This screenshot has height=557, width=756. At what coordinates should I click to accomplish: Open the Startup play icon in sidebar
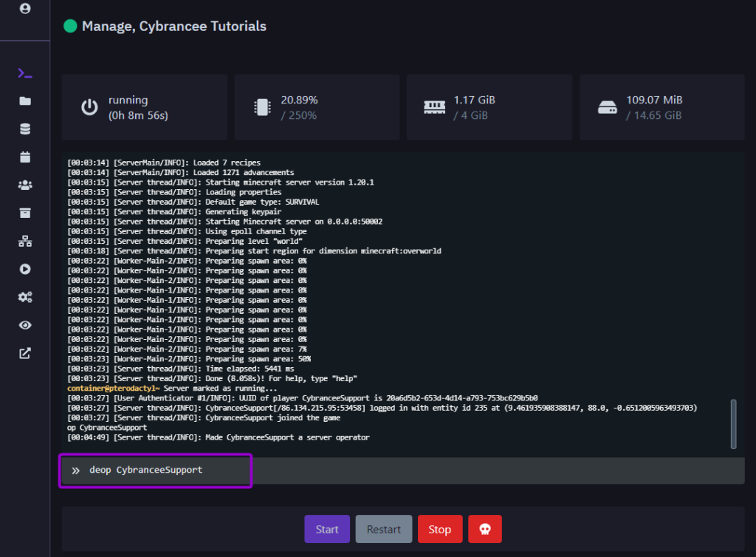coord(25,270)
